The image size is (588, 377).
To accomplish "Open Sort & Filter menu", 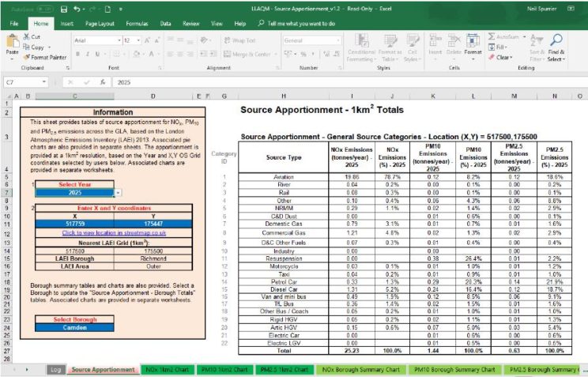I will (537, 47).
